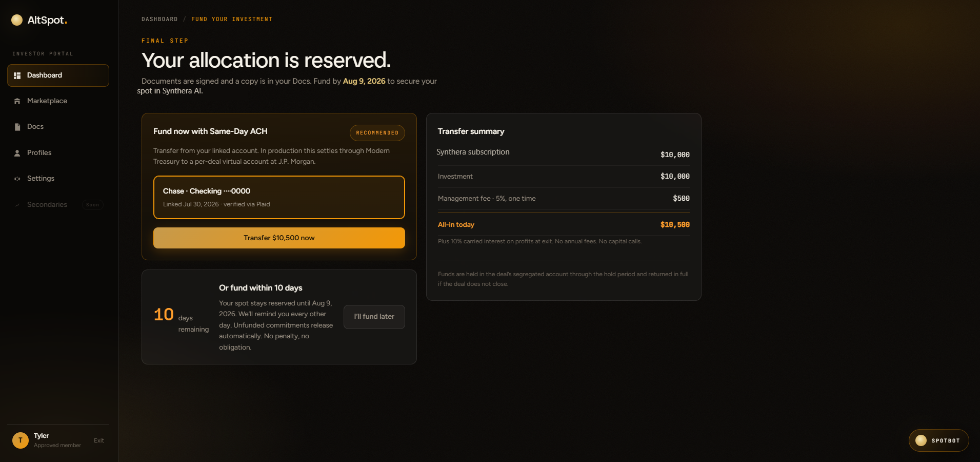Click the Secondaries sidebar icon

17,205
